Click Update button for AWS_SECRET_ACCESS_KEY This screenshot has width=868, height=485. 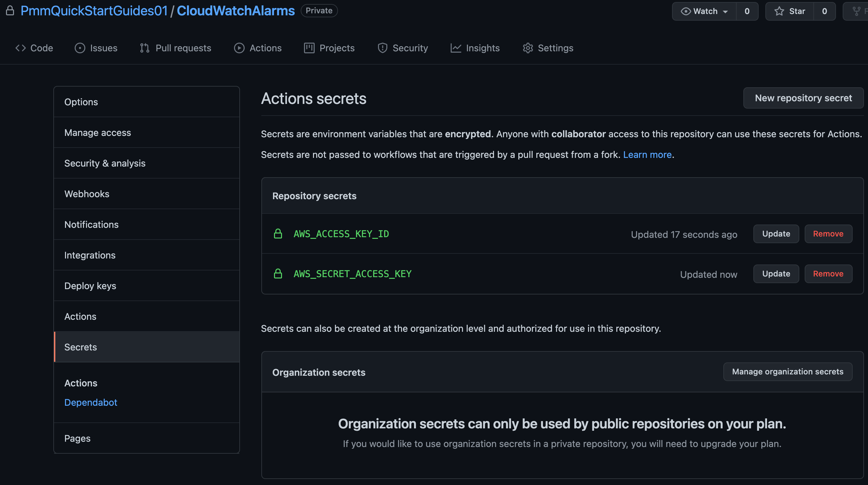point(776,273)
